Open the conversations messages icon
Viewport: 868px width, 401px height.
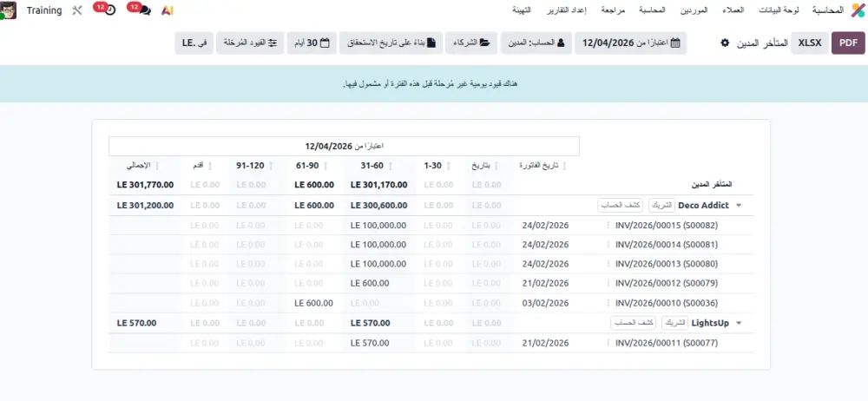pyautogui.click(x=146, y=10)
